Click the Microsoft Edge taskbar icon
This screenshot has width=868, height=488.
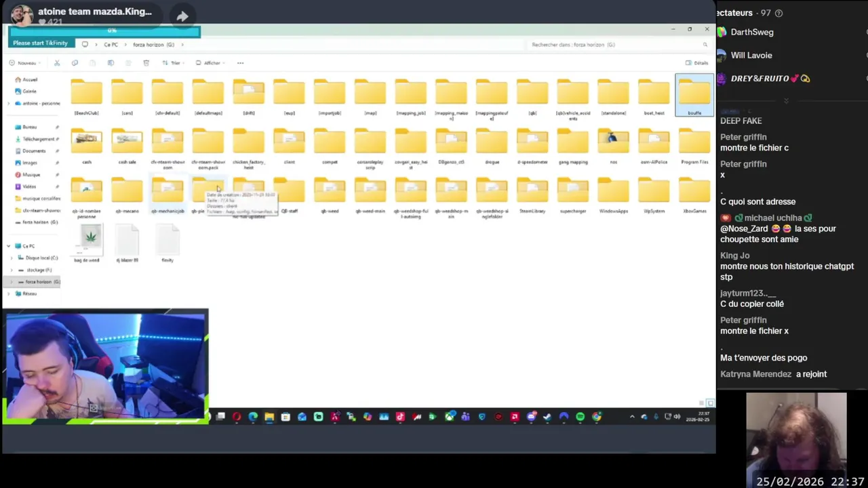click(253, 417)
